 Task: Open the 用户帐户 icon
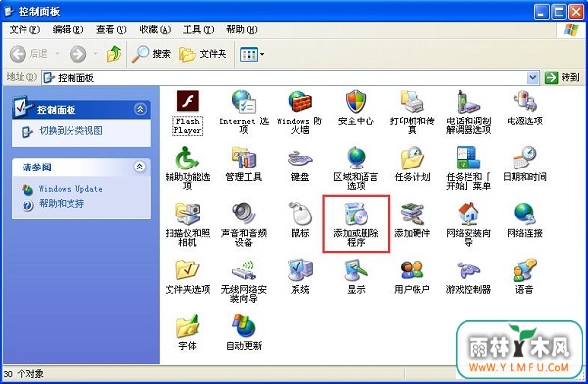click(x=413, y=270)
